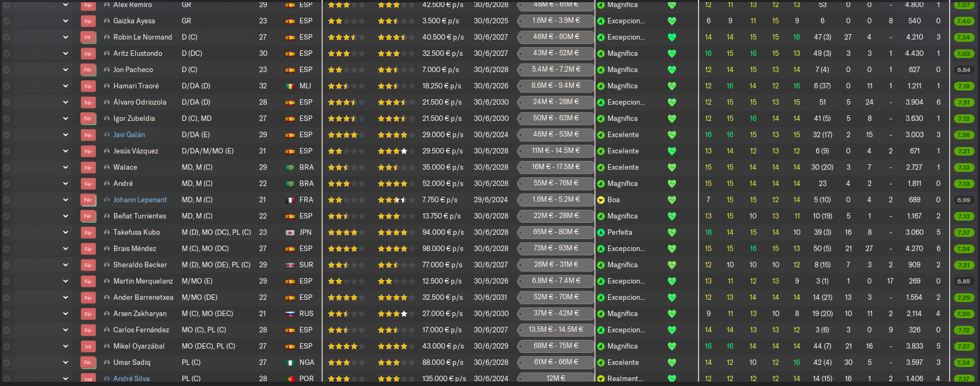
Task: Click the green heart icon on Jon Pacheco's row
Action: [672, 70]
